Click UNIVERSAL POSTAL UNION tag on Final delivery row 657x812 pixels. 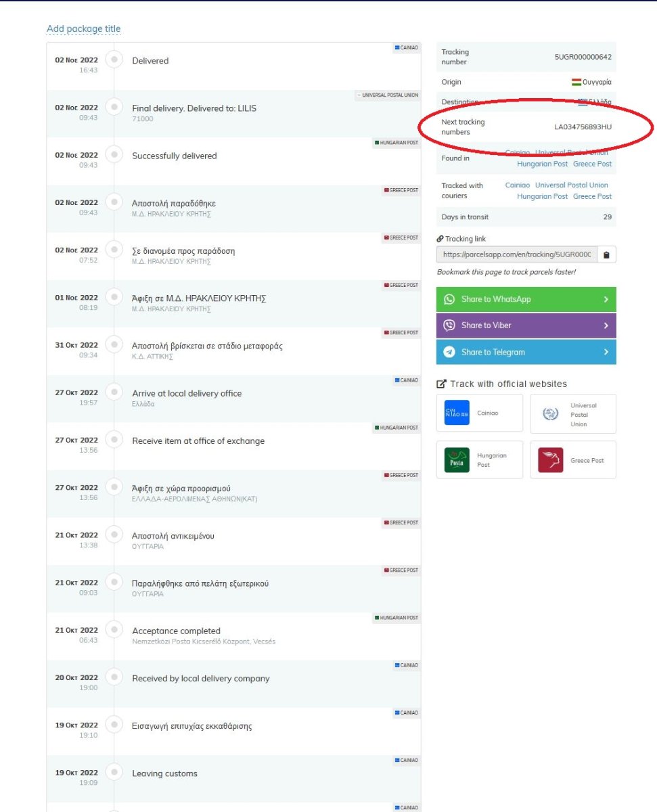388,95
